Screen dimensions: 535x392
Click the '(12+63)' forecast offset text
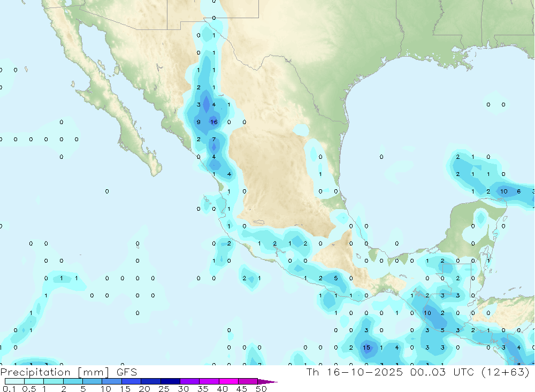click(506, 372)
